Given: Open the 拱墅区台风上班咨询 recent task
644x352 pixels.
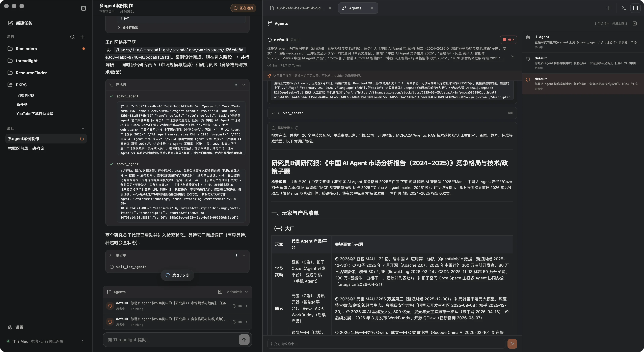Looking at the screenshot, I should (x=46, y=148).
